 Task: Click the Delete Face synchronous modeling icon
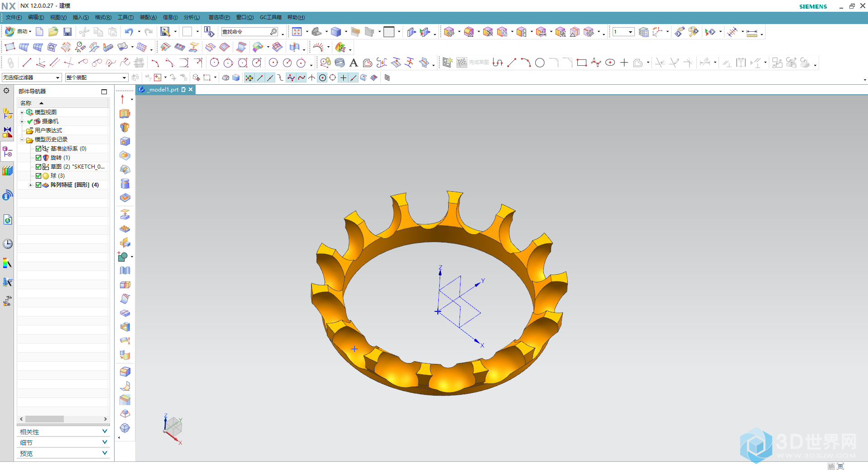pyautogui.click(x=488, y=32)
